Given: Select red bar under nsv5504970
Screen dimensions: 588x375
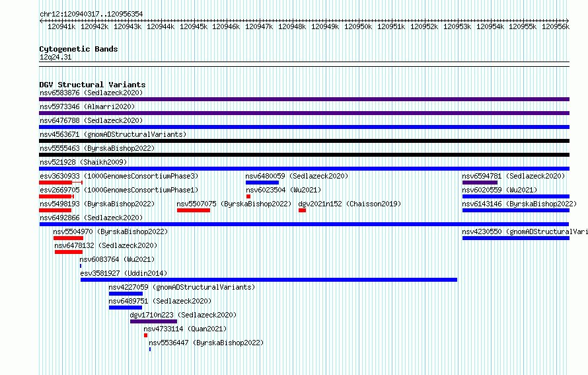Looking at the screenshot, I should click(68, 238).
